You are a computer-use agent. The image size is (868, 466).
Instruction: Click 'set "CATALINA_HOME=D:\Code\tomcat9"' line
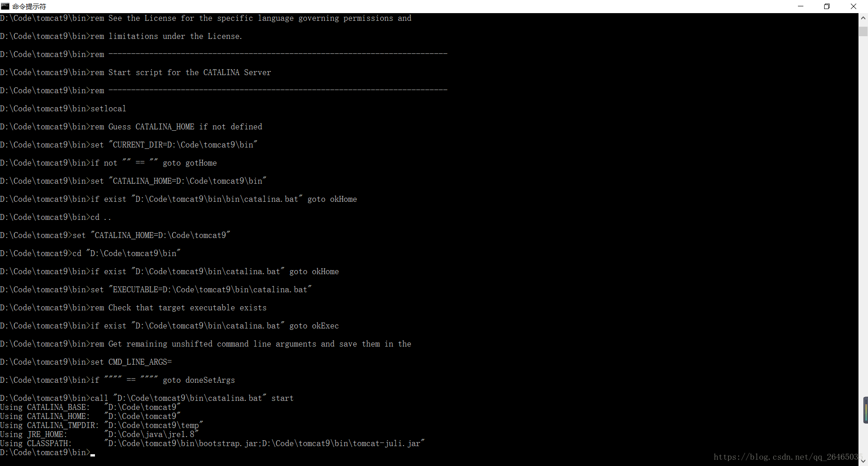pos(115,235)
